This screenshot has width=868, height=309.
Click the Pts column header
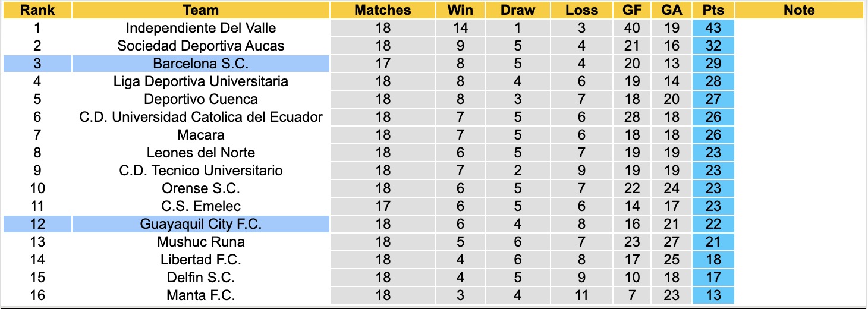point(713,10)
